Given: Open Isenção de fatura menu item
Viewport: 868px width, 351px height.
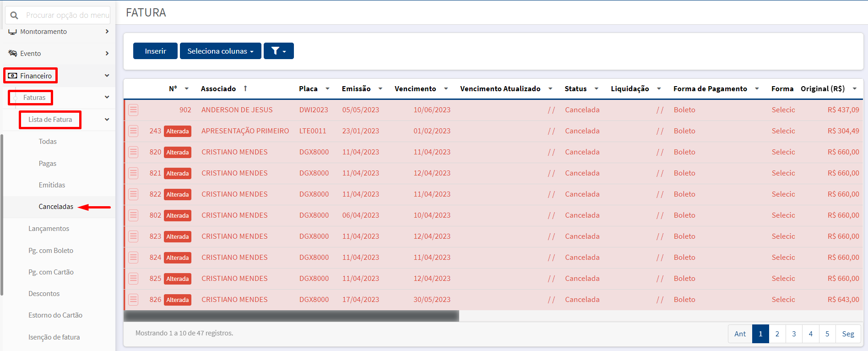Looking at the screenshot, I should 54,337.
